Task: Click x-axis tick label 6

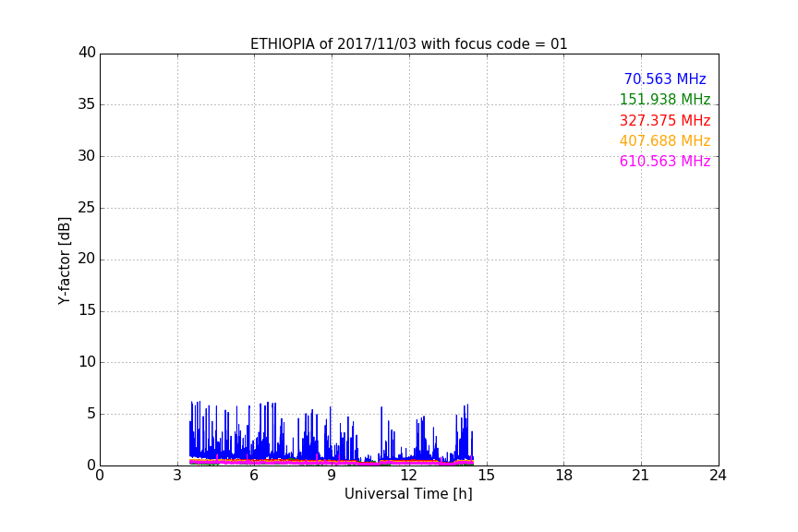Action: click(x=254, y=476)
